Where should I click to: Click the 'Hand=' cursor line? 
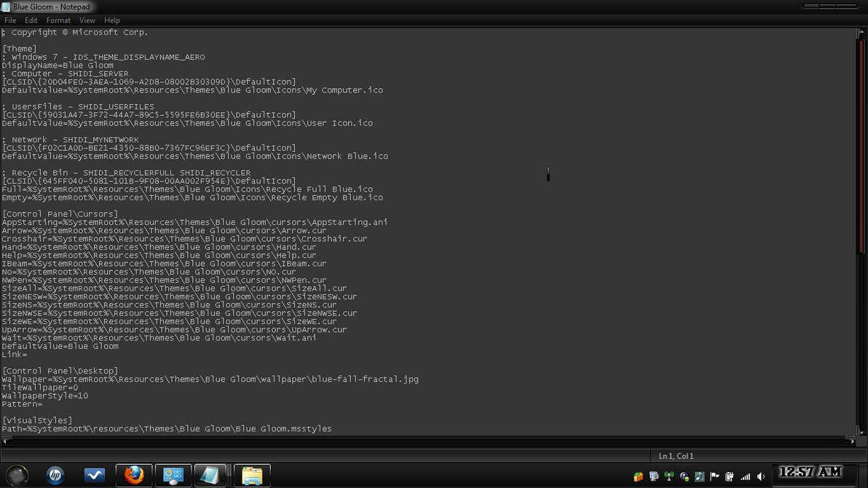point(159,247)
